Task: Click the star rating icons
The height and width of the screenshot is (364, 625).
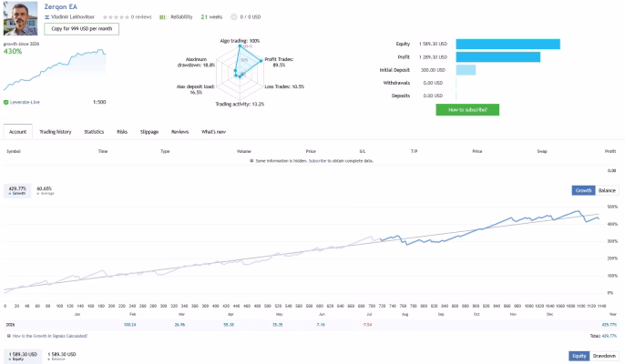Action: 116,17
